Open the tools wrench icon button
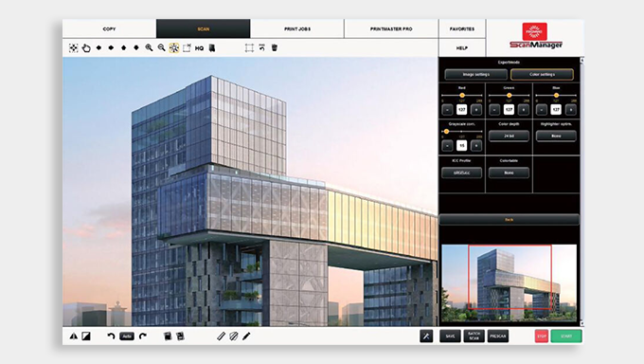644x364 pixels. coord(426,336)
